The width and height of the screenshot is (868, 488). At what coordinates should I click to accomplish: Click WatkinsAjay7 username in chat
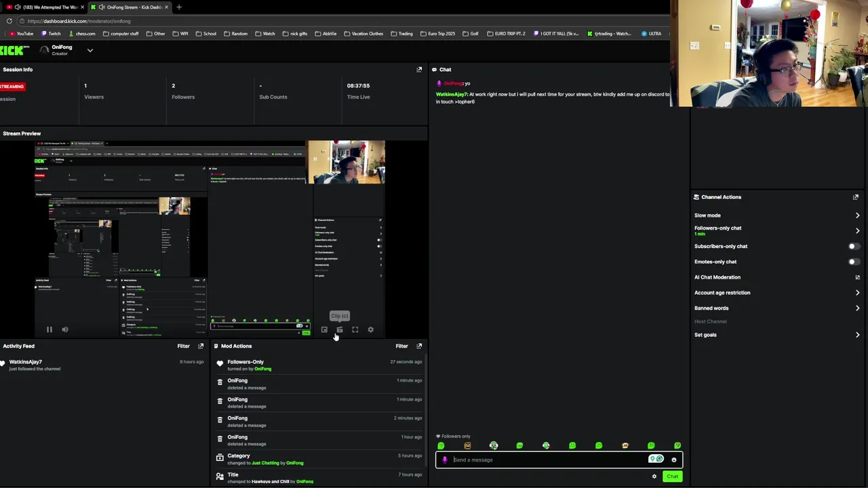click(x=452, y=94)
